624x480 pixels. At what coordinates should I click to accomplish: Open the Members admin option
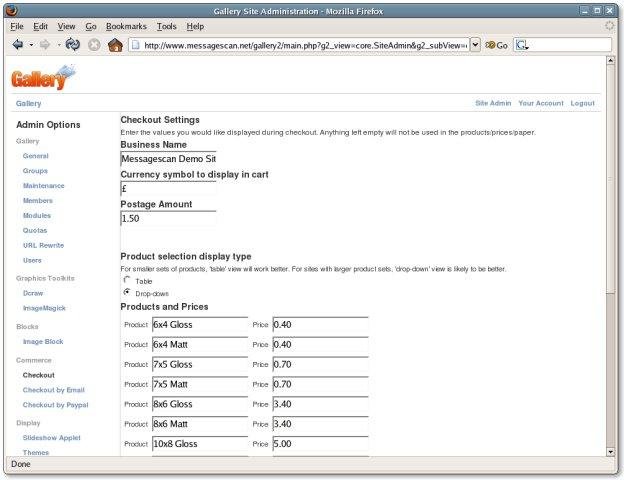[37, 201]
